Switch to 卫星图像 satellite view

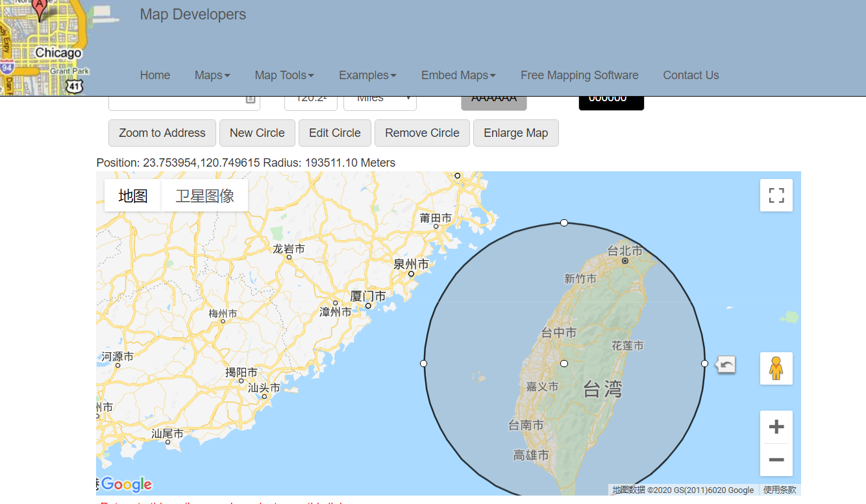pyautogui.click(x=205, y=196)
